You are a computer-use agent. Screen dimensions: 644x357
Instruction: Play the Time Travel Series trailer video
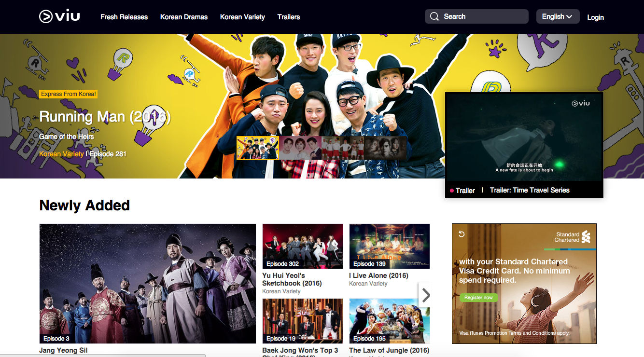[x=524, y=137]
